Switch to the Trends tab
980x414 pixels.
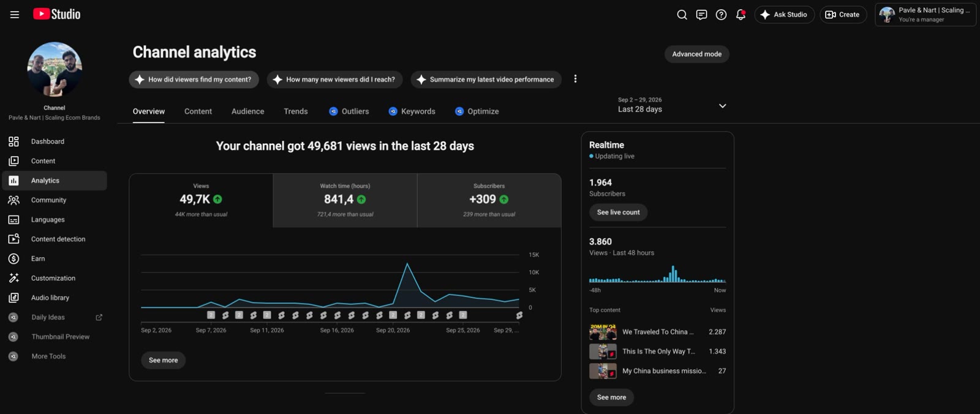[296, 111]
